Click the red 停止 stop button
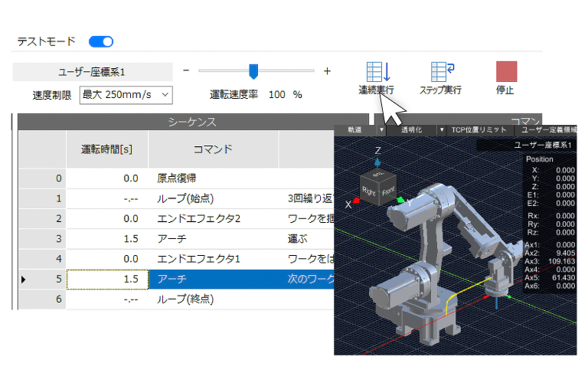 506,72
